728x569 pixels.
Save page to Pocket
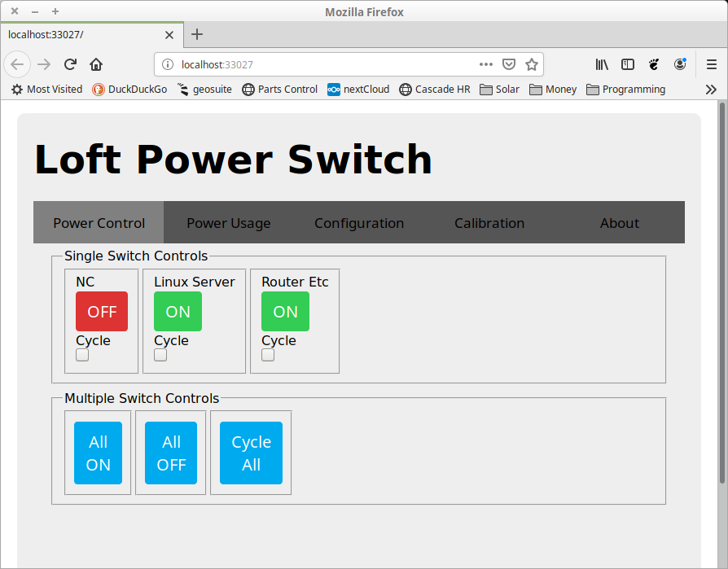tap(509, 64)
